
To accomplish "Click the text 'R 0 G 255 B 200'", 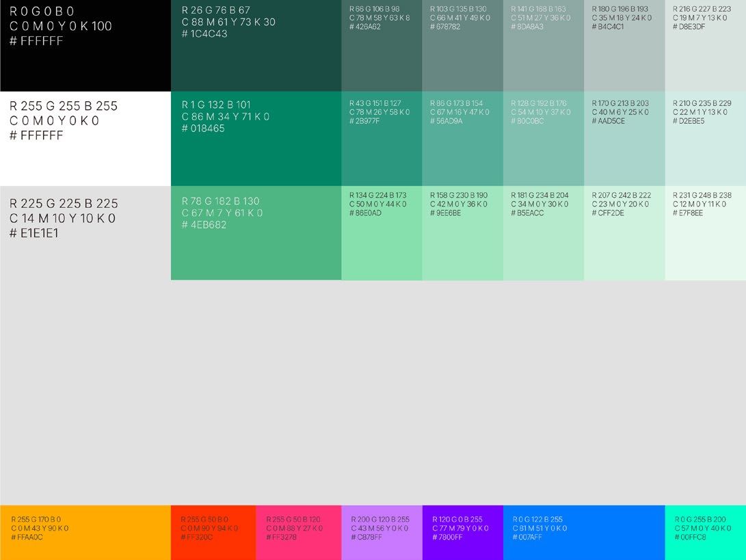I will coord(700,520).
